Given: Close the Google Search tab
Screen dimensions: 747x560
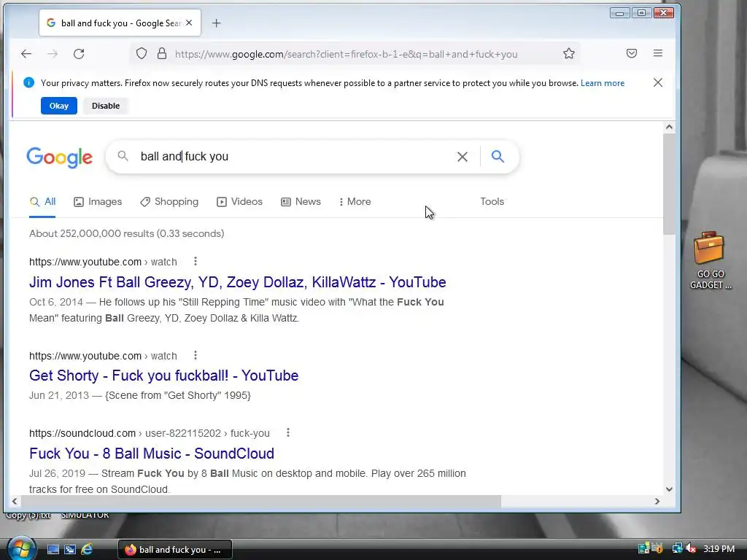Looking at the screenshot, I should (189, 23).
